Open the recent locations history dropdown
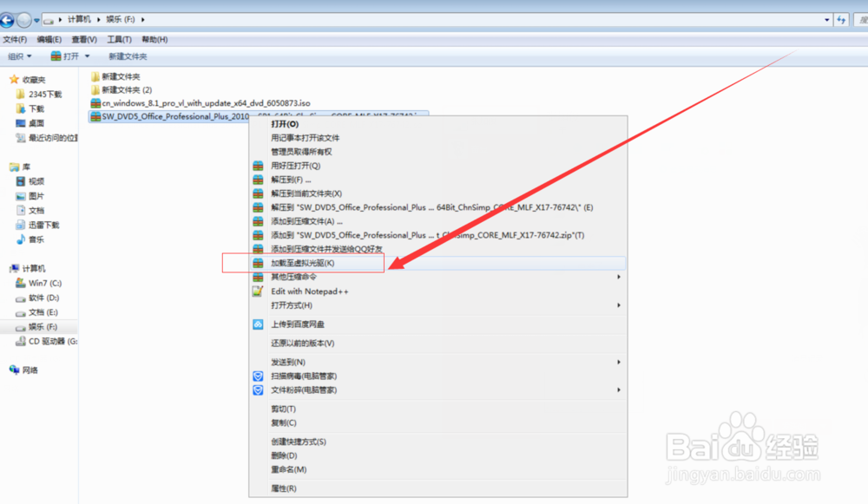 click(x=36, y=21)
